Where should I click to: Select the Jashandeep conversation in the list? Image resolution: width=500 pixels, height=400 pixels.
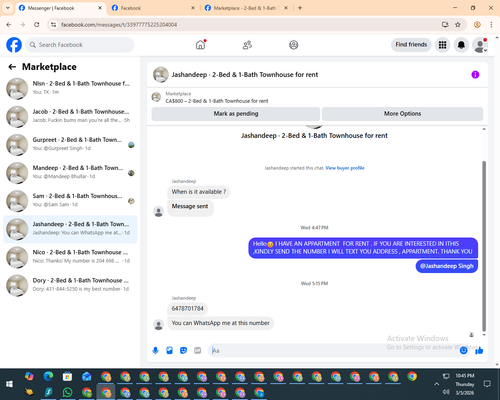[x=70, y=229]
